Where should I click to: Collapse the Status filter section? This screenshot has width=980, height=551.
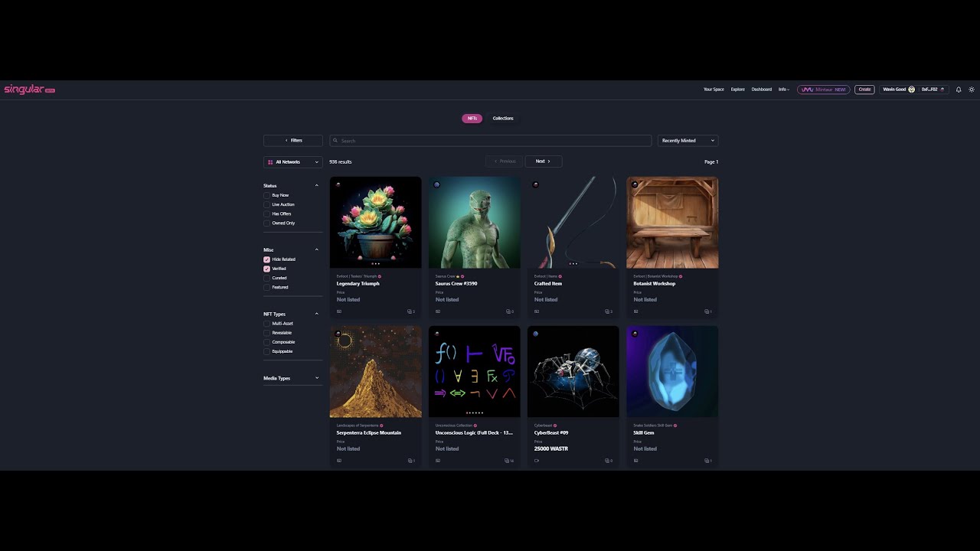(x=316, y=186)
